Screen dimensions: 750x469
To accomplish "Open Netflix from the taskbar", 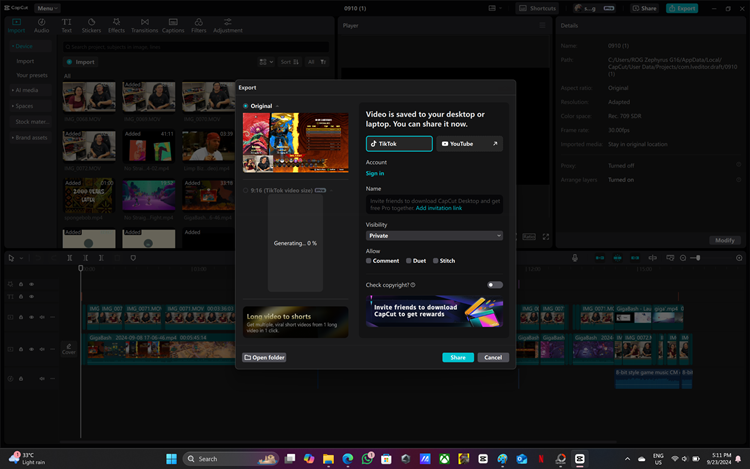I will [541, 458].
